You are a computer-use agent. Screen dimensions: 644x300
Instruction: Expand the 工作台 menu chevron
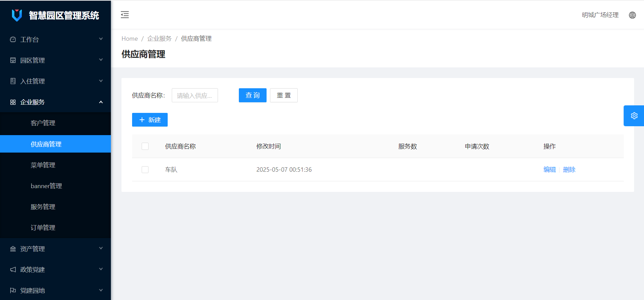[101, 39]
